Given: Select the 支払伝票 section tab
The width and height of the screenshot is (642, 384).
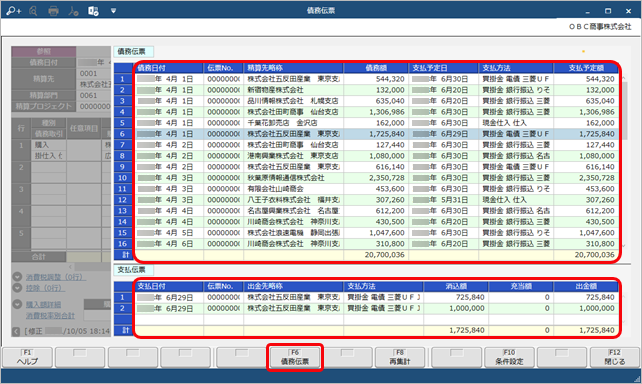Looking at the screenshot, I should (x=133, y=270).
